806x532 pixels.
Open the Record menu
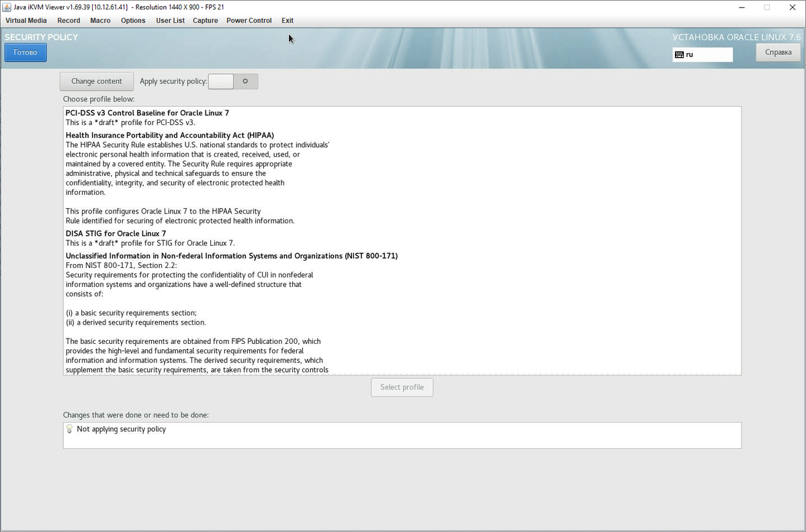tap(69, 20)
